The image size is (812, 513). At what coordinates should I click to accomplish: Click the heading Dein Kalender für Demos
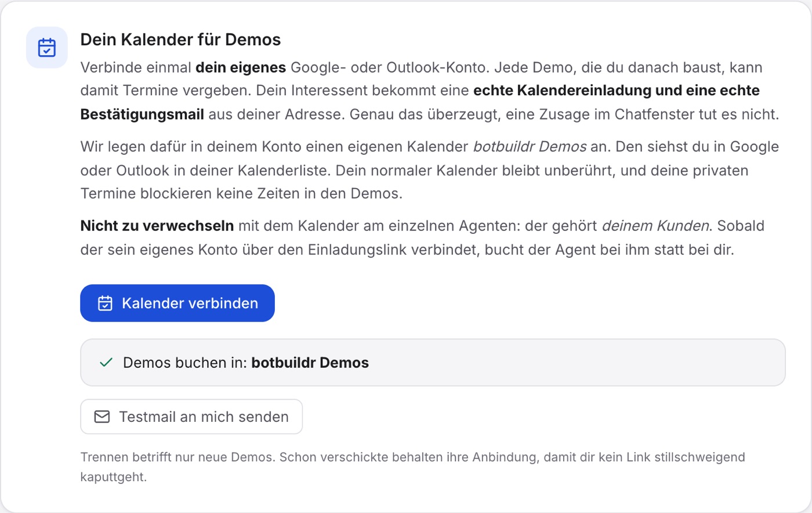pos(180,39)
